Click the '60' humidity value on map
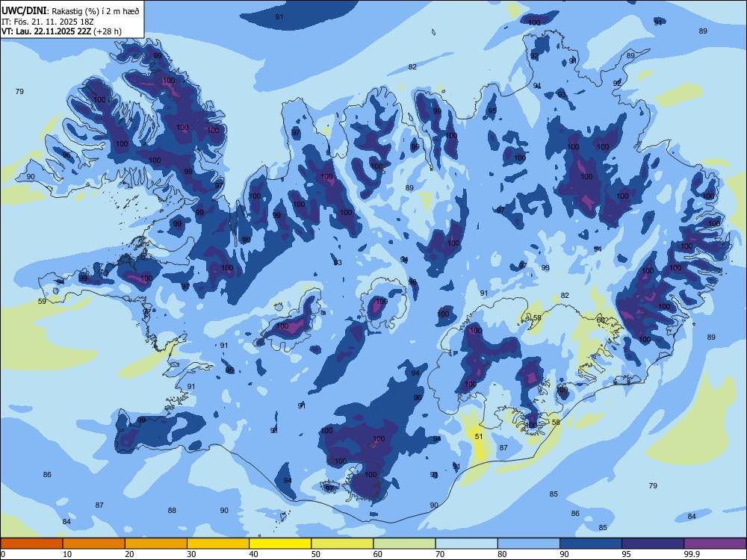The width and height of the screenshot is (747, 560). (601, 320)
